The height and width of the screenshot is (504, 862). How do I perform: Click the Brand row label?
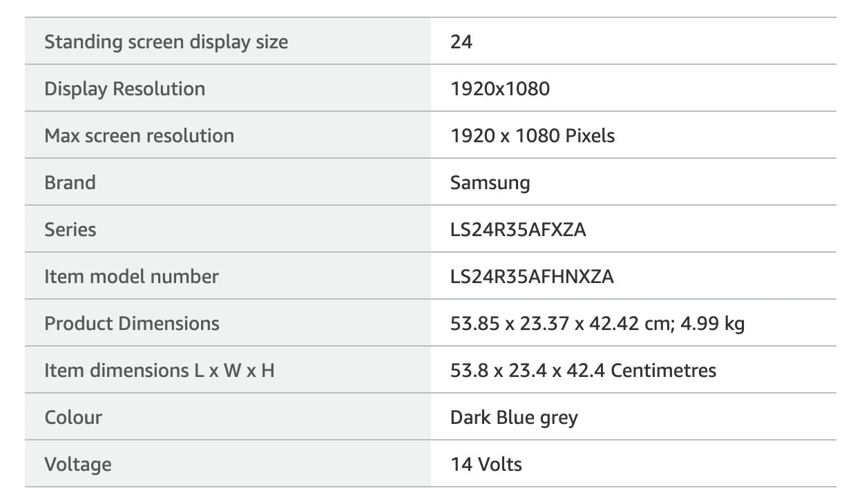coord(70,183)
